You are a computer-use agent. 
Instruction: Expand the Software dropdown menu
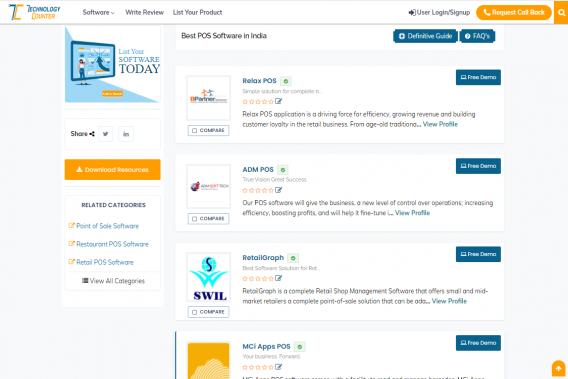(98, 12)
